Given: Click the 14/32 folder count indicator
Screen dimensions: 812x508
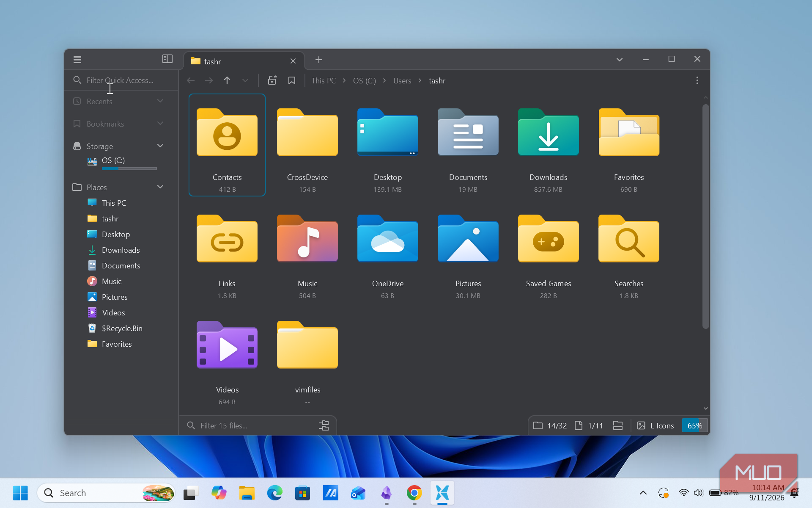Looking at the screenshot, I should 550,425.
